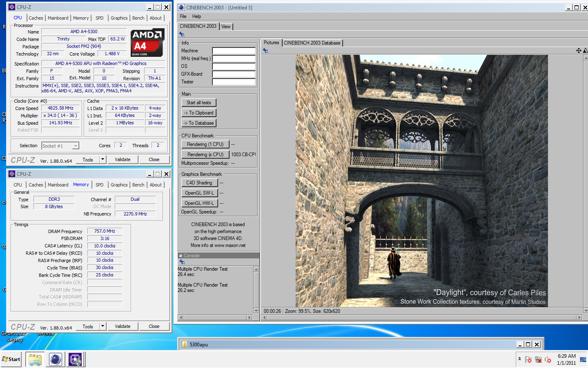
Task: Open the CINEBENCH taskbar icon
Action: pos(55,359)
